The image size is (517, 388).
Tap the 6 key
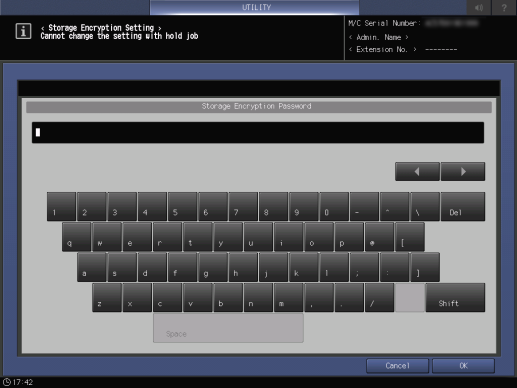[x=213, y=206]
